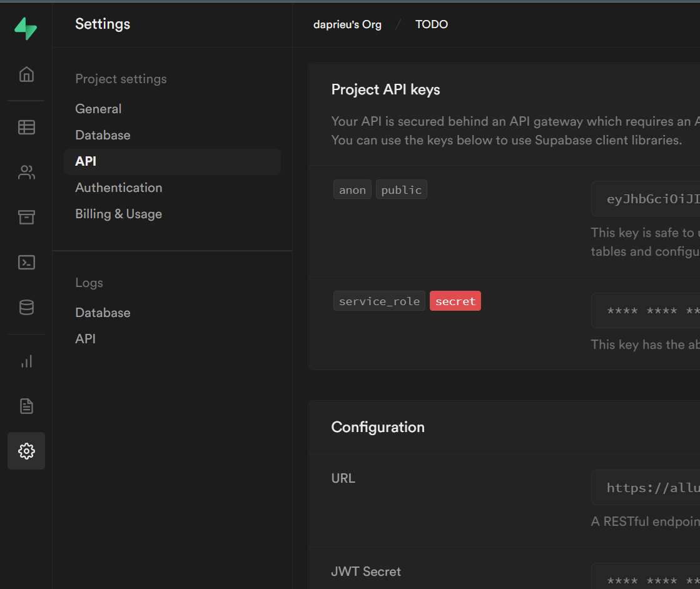
Task: Open Billing & Usage settings
Action: pyautogui.click(x=118, y=214)
